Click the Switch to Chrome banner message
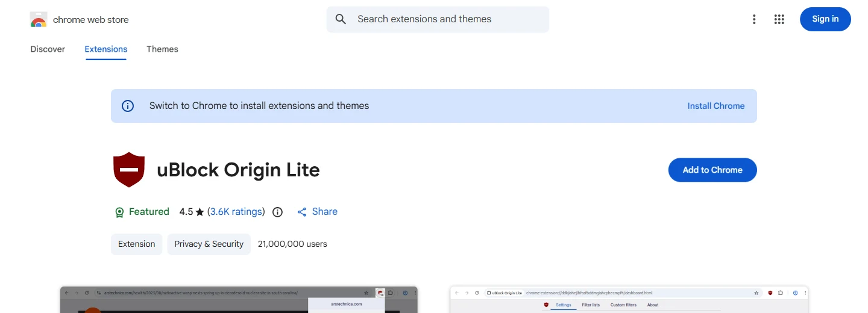Viewport: 868px width, 313px height. pyautogui.click(x=259, y=106)
